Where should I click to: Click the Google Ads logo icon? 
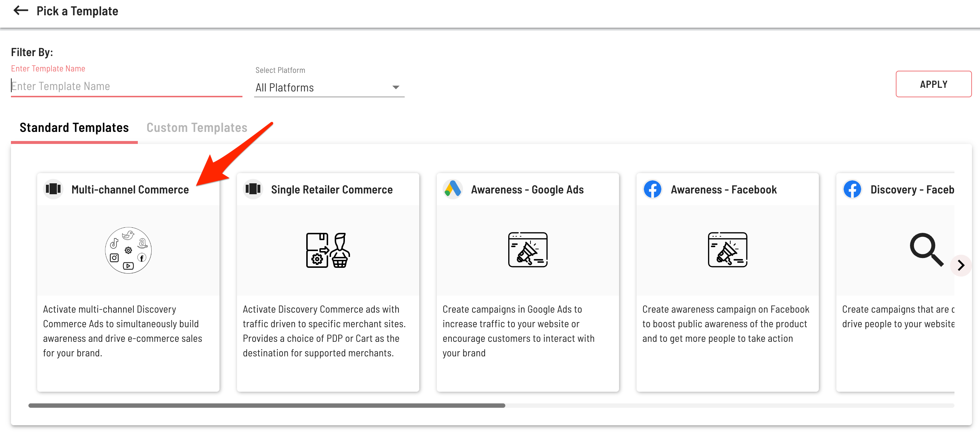click(453, 189)
